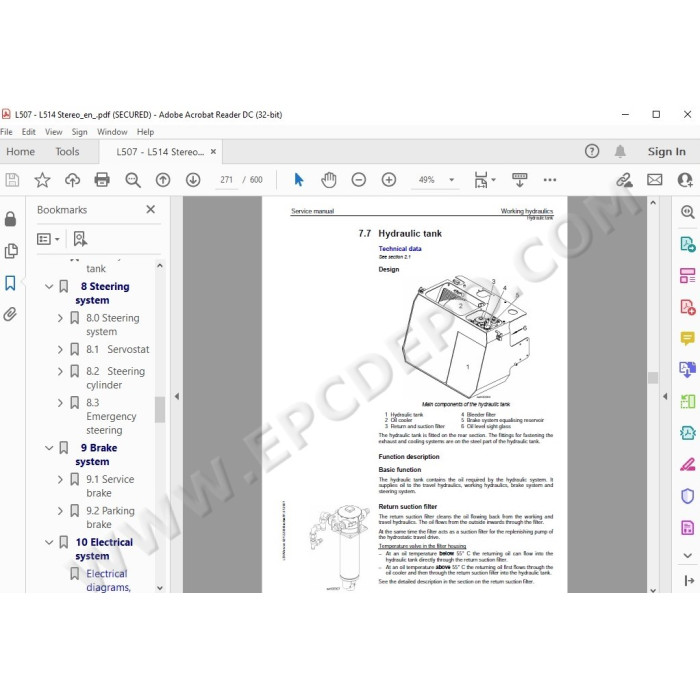
Task: Choose the selection arrow tool
Action: click(299, 180)
